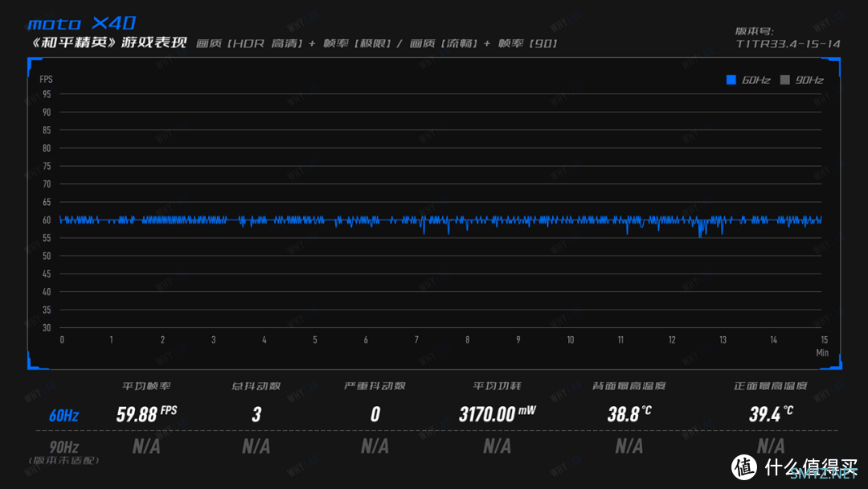Click the 90 FPS axis label
The width and height of the screenshot is (868, 489).
pos(47,113)
